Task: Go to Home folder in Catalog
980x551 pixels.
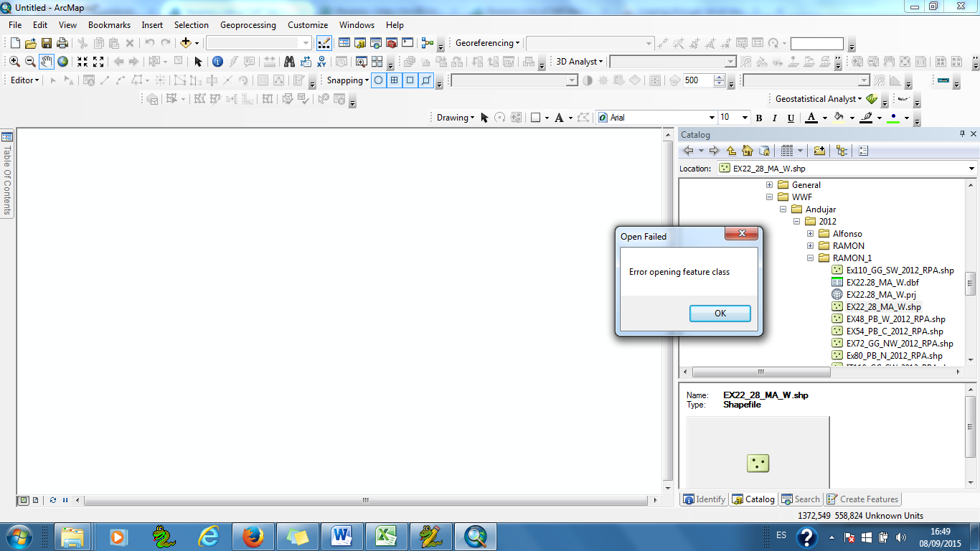Action: (x=748, y=151)
